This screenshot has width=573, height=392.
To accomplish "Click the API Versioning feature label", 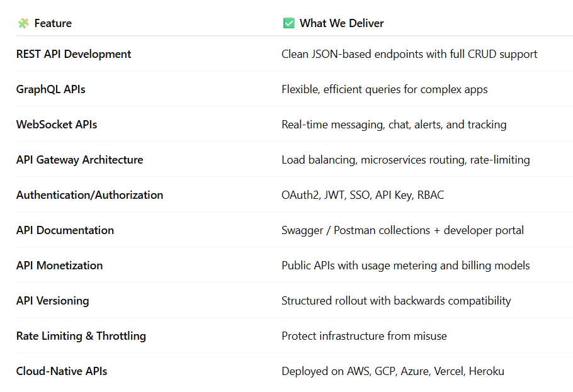I will click(53, 301).
